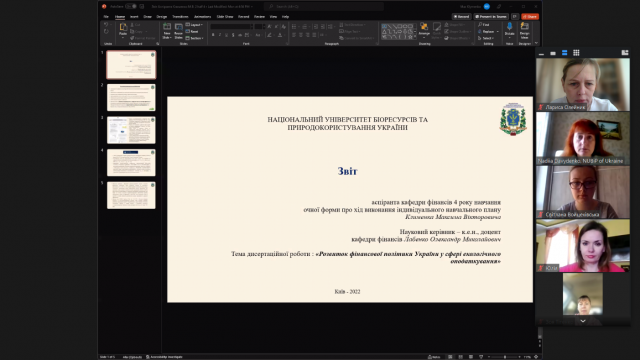Viewport: 640px width, 360px height.
Task: Toggle Strikethrough formatting
Action: 240,35
